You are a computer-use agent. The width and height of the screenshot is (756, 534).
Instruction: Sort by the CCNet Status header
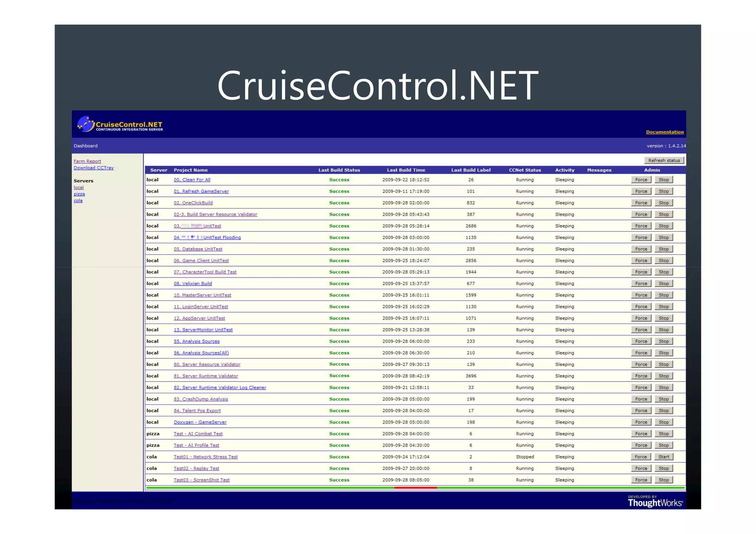tap(525, 170)
